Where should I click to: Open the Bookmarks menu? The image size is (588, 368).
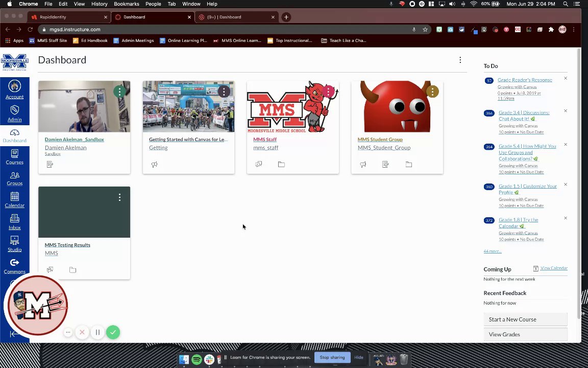coord(127,4)
